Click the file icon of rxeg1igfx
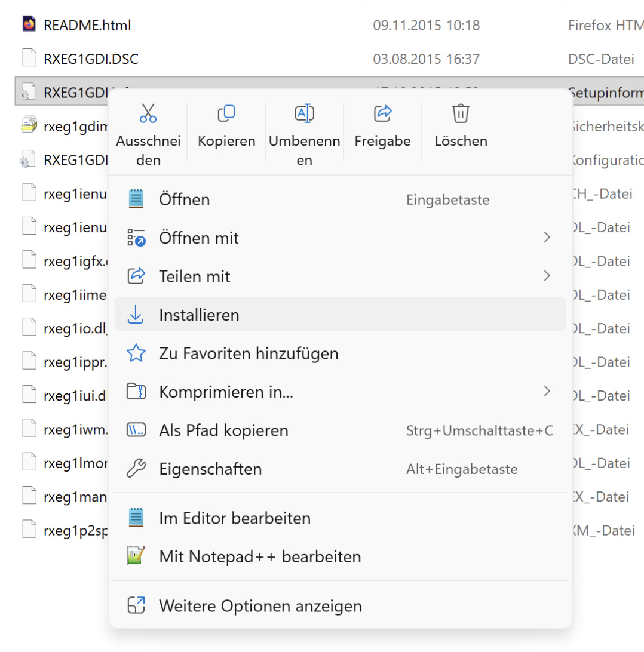Screen dimensions: 644x652 click(29, 260)
